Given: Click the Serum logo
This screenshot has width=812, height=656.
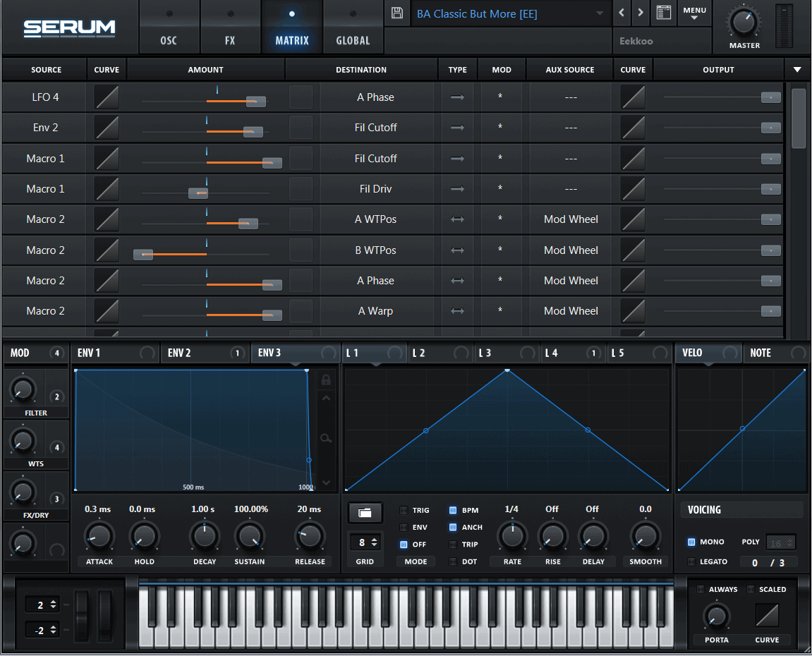Looking at the screenshot, I should coord(69,28).
